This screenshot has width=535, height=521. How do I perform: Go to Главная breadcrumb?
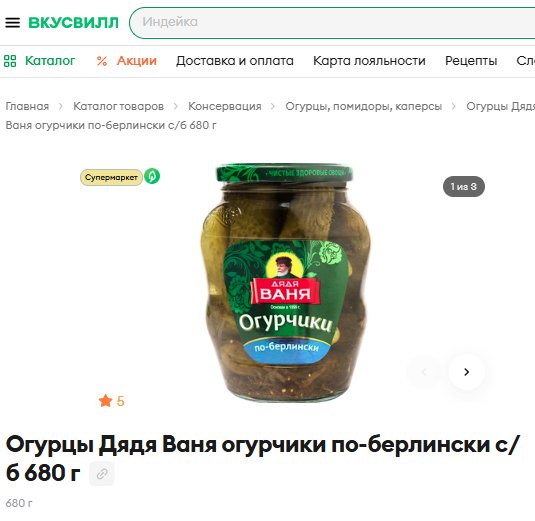click(27, 106)
